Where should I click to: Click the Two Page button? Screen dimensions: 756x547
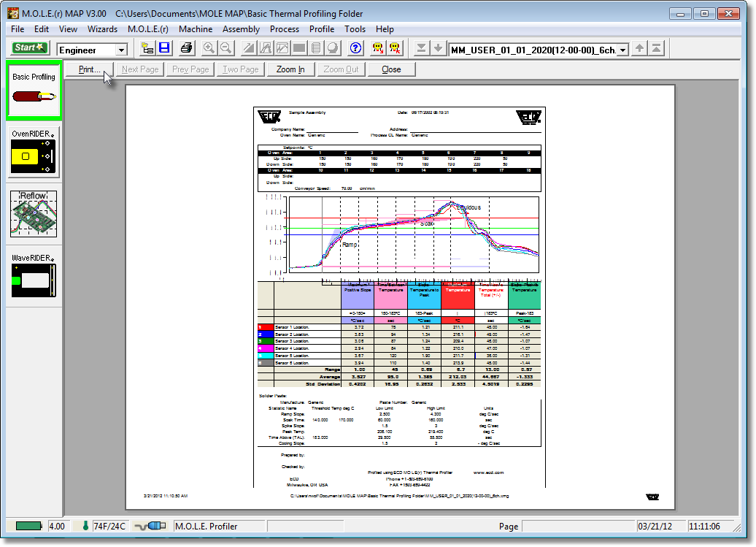pos(241,69)
